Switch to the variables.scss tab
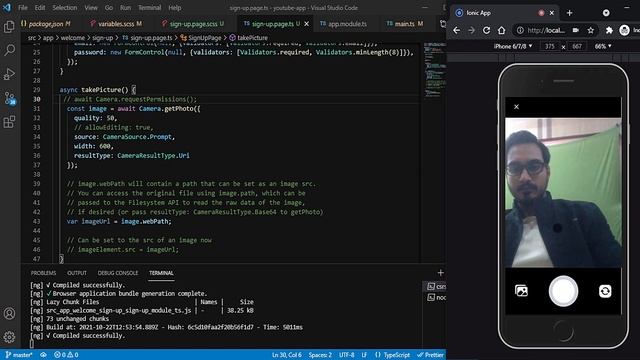640x360 pixels. 116,24
